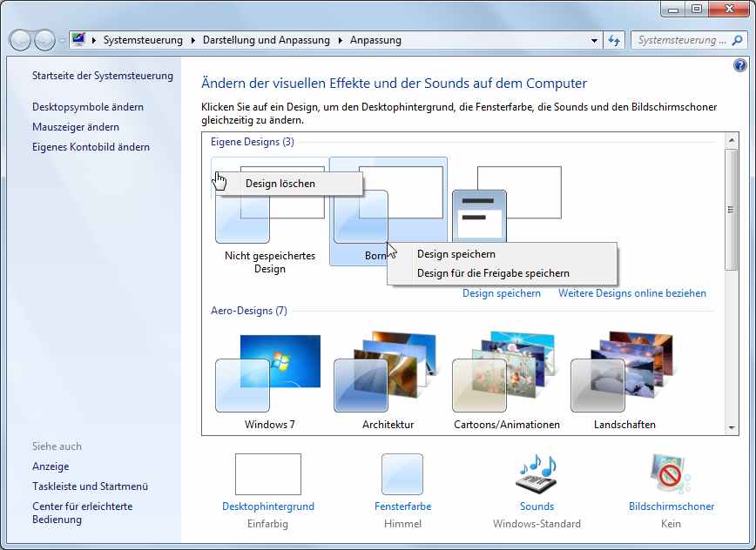Open the address bar dropdown arrow
Image resolution: width=756 pixels, height=550 pixels.
point(594,39)
